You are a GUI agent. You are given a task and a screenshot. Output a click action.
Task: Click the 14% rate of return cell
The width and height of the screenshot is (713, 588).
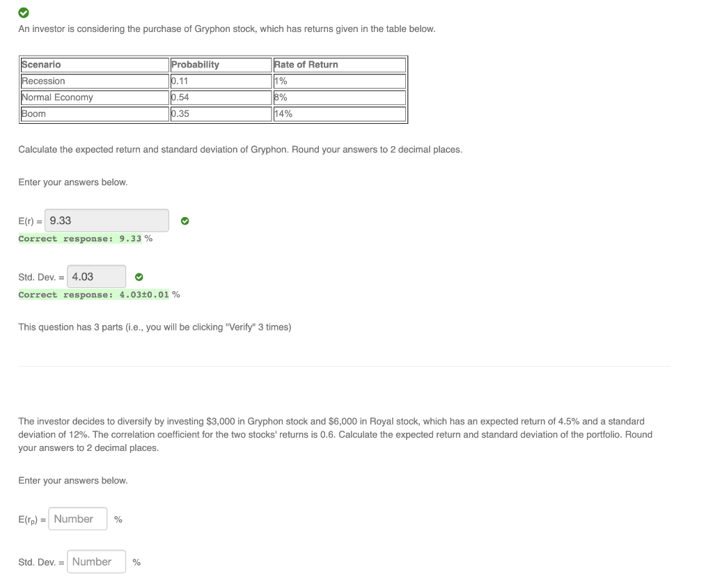(340, 113)
